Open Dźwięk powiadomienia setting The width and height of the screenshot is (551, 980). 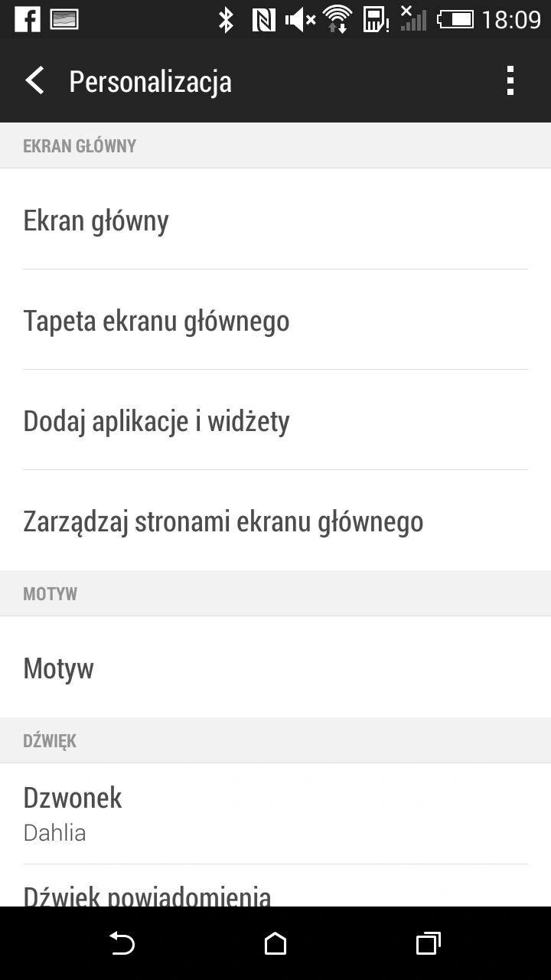[x=275, y=886]
